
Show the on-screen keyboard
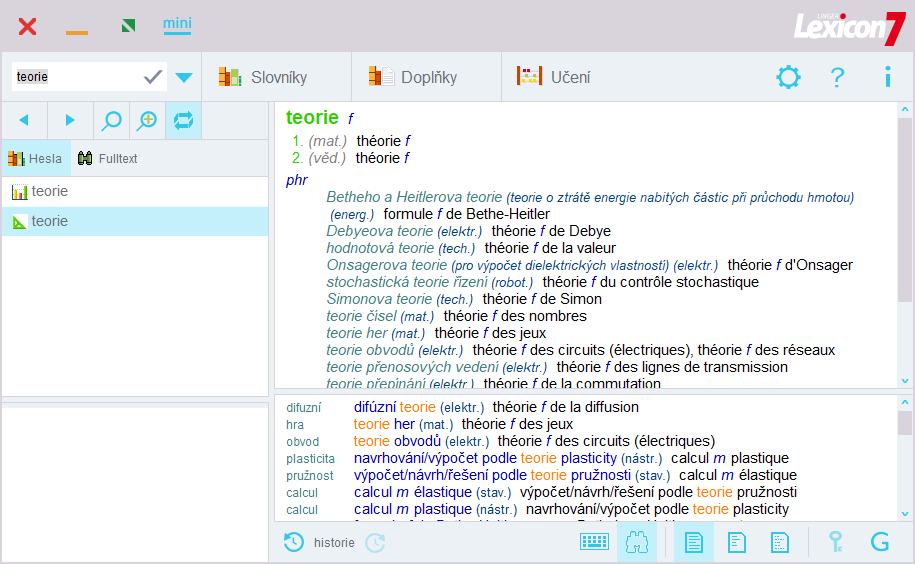pos(594,542)
